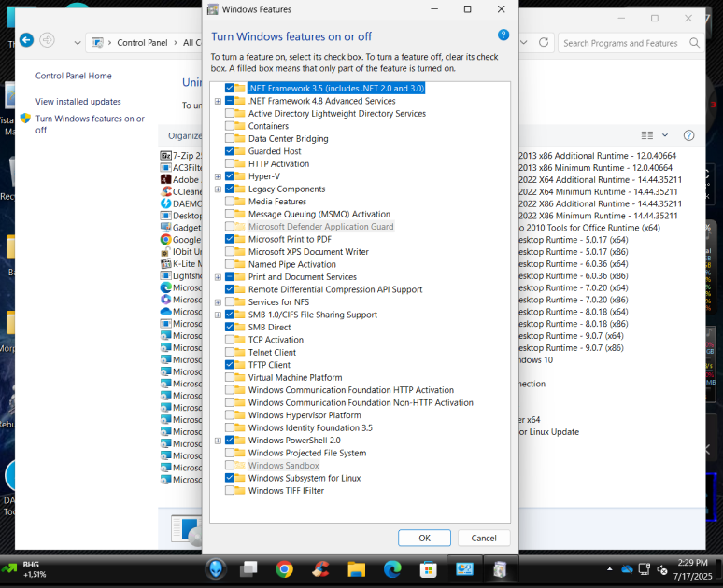The width and height of the screenshot is (723, 588).
Task: Open Organize menu in Programs and Features
Action: click(185, 135)
